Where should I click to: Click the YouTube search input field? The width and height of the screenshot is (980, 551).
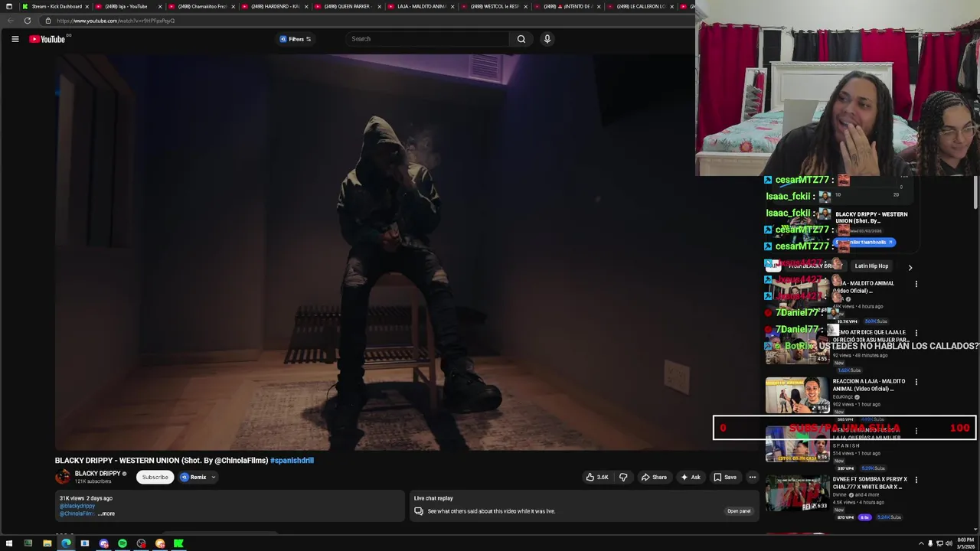(x=427, y=39)
